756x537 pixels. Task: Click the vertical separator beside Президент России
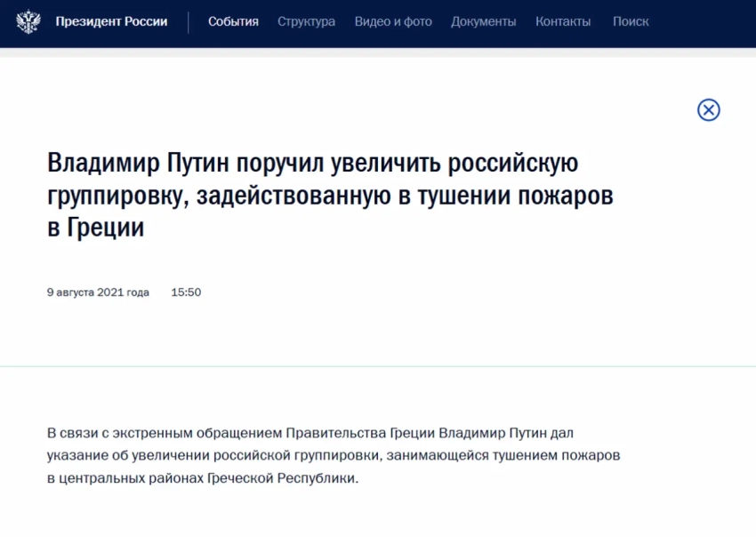(189, 22)
